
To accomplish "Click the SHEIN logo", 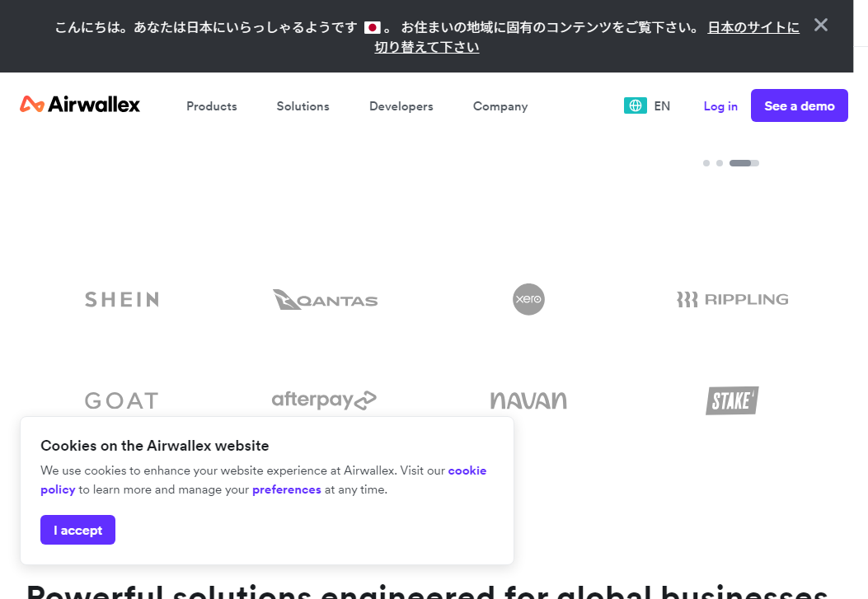I will click(122, 299).
